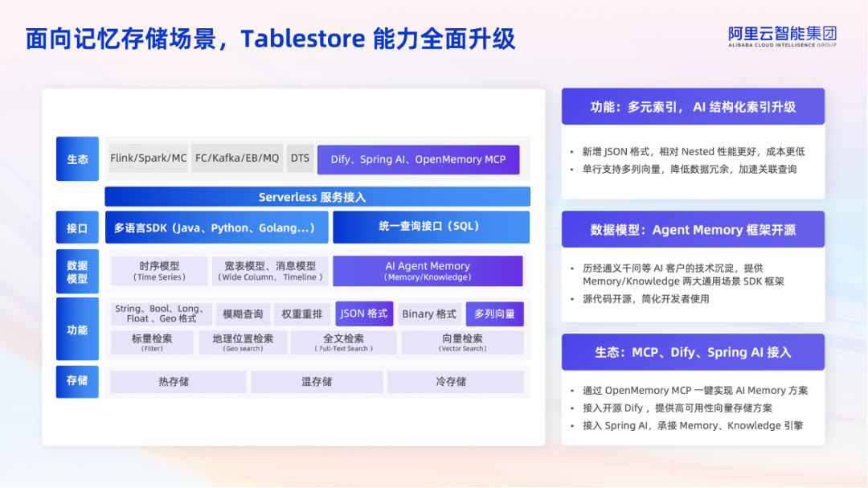Select the 功能 row label block
Screen dimensions: 868x488
(77, 329)
